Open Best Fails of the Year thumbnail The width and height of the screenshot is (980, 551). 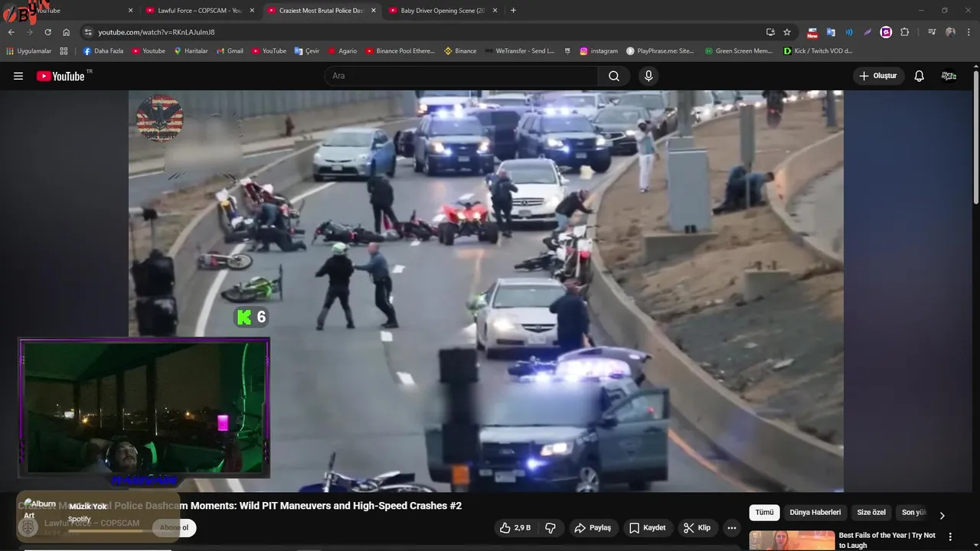[792, 540]
